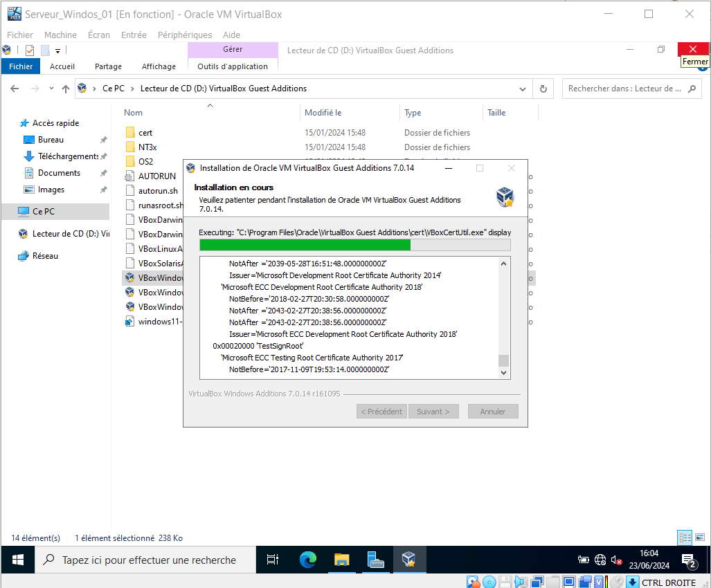Refresh the current folder view

[x=543, y=89]
